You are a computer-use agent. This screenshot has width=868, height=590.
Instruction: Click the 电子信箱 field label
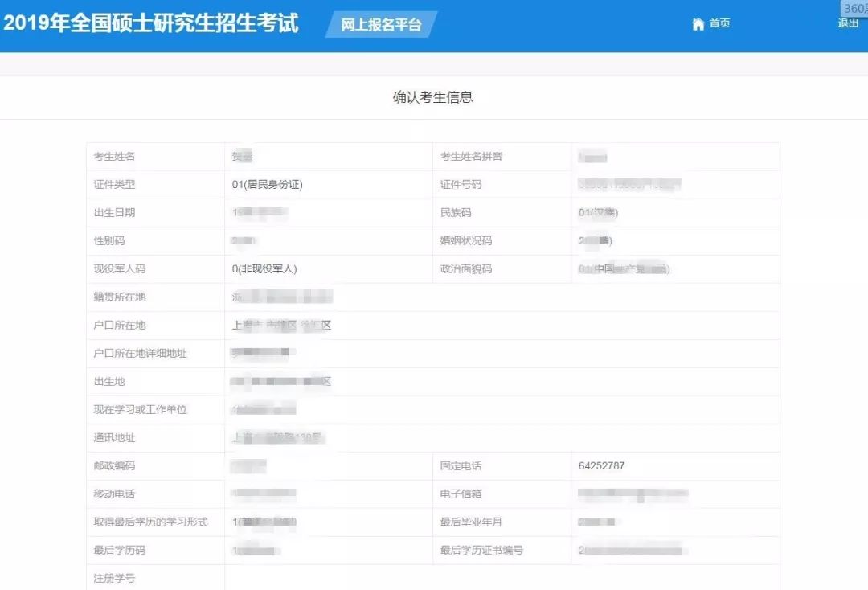461,494
